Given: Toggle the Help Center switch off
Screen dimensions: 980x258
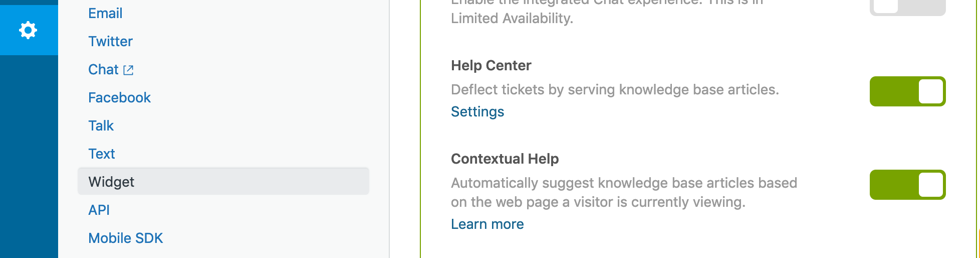Looking at the screenshot, I should pyautogui.click(x=907, y=91).
